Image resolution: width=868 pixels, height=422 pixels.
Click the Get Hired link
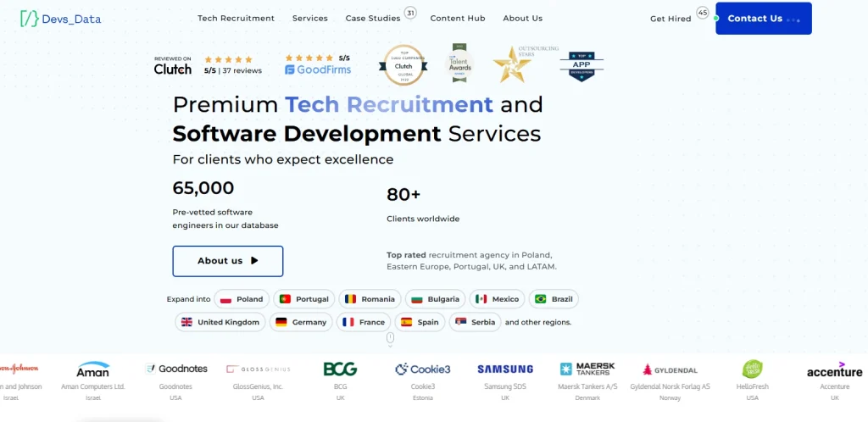[670, 19]
